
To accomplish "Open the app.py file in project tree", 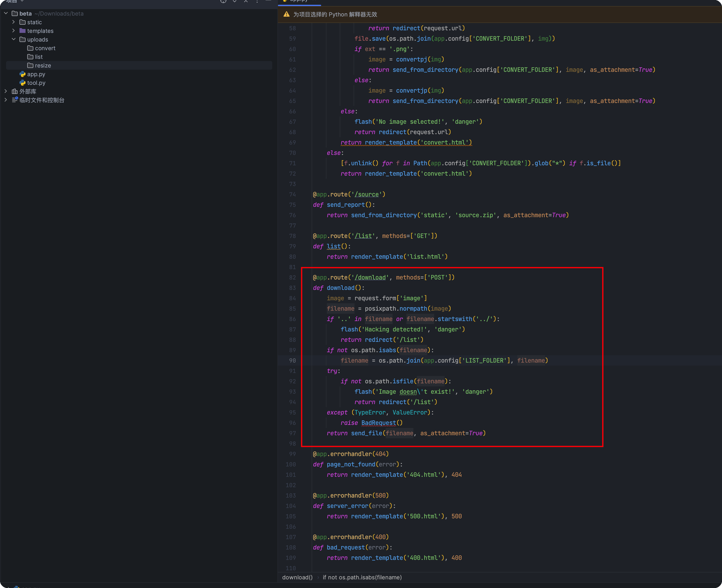I will [35, 74].
